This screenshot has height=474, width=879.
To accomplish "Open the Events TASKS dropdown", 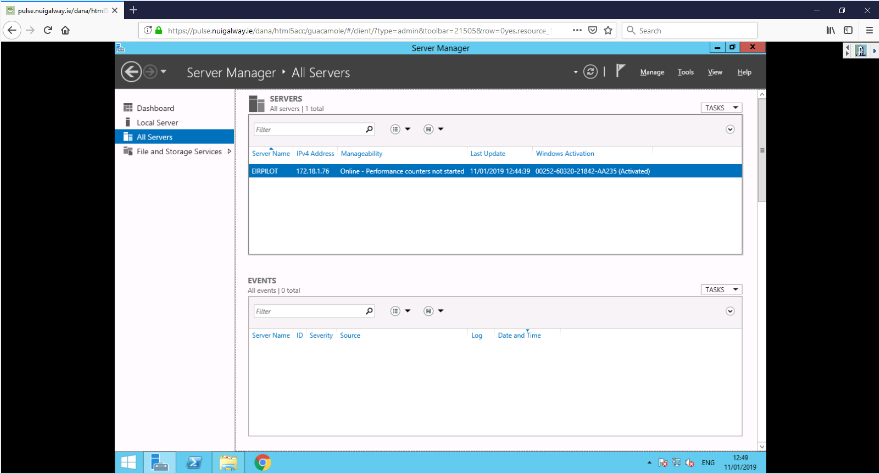I will pos(721,289).
